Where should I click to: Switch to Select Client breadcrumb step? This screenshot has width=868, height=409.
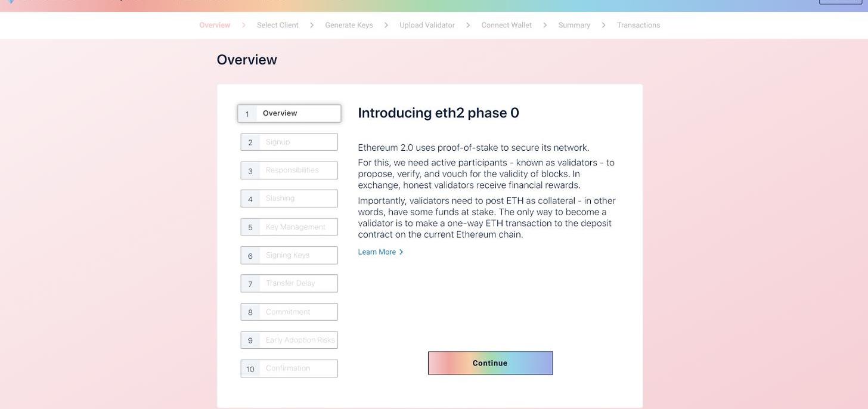(277, 25)
